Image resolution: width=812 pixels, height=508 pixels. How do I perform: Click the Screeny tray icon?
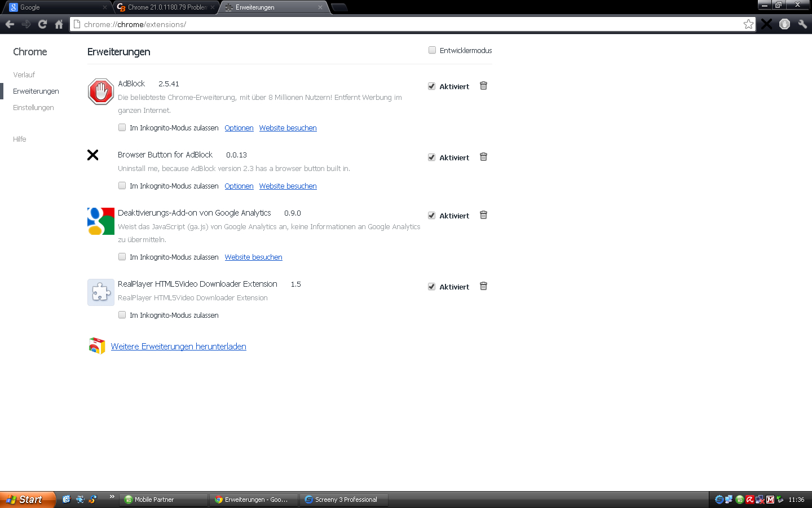[719, 500]
